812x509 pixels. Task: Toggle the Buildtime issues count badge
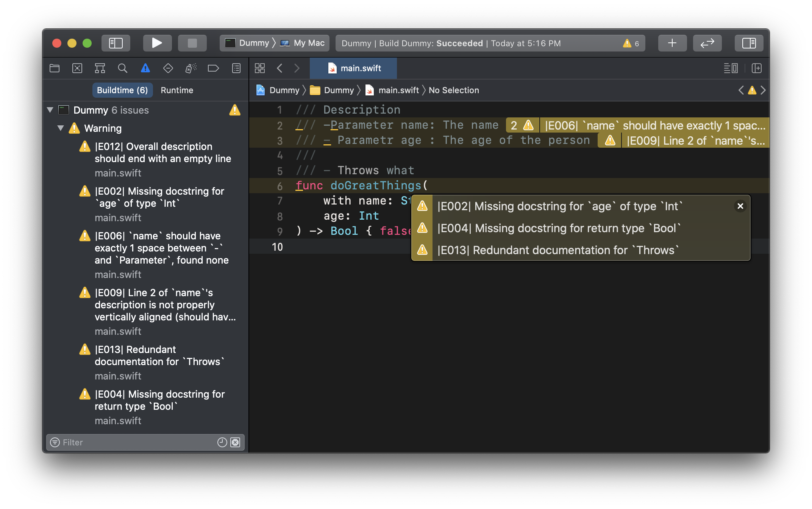pos(122,90)
